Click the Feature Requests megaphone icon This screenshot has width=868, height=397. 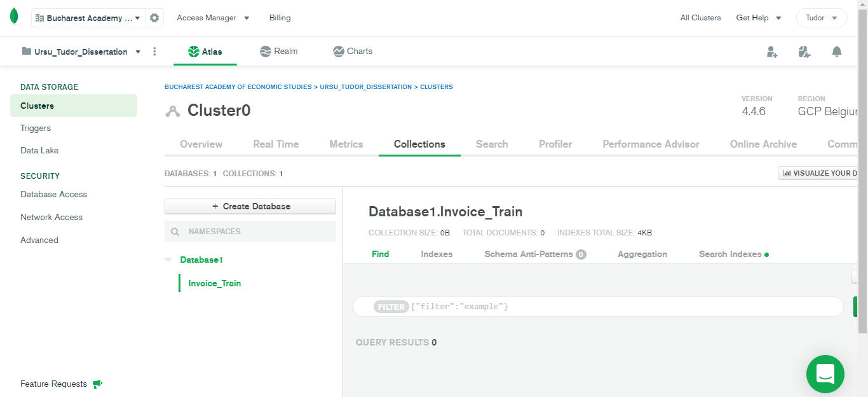pos(97,384)
